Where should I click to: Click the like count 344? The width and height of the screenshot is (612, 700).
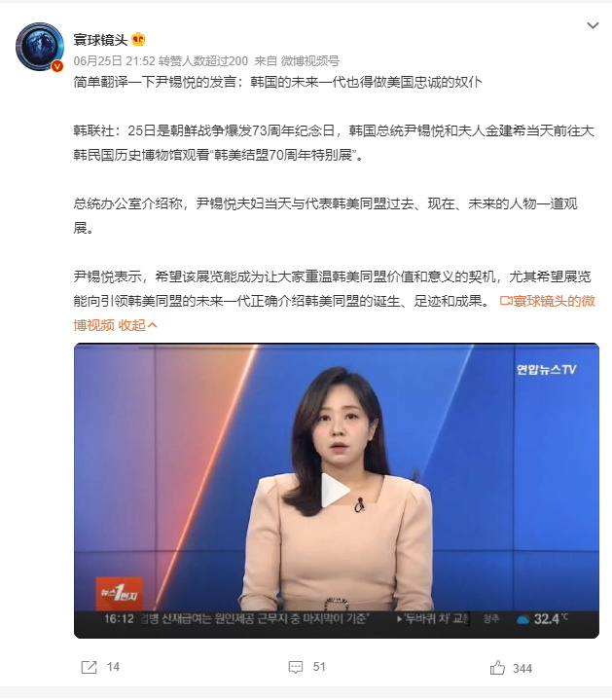522,668
